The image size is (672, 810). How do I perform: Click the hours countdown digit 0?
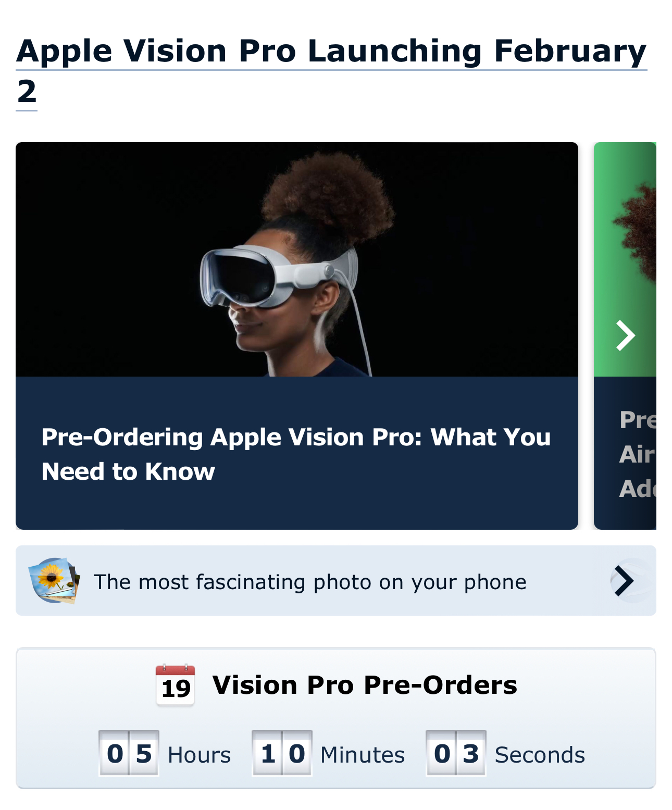point(115,753)
